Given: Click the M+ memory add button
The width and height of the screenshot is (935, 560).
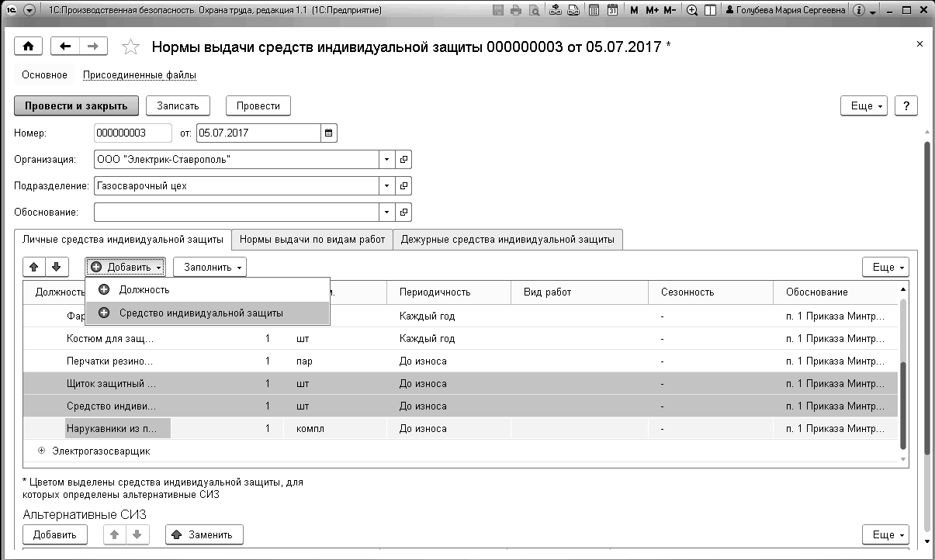Looking at the screenshot, I should 652,11.
